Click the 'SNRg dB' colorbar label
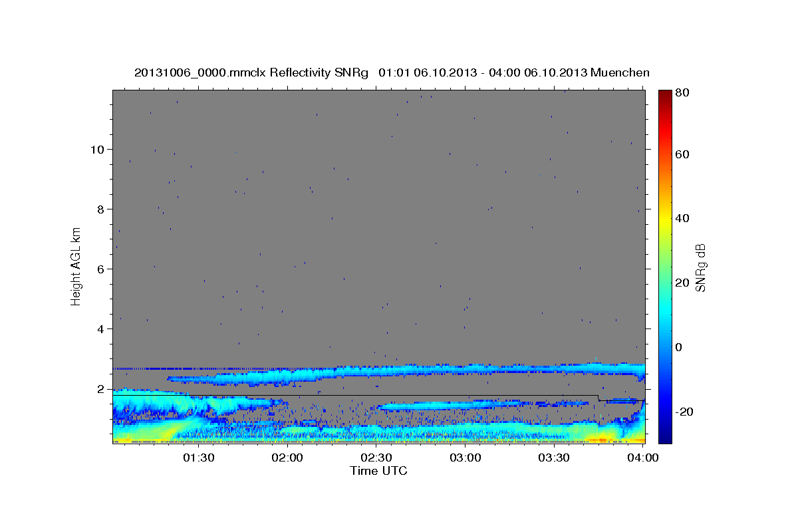Image resolution: width=798 pixels, height=532 pixels. (700, 267)
